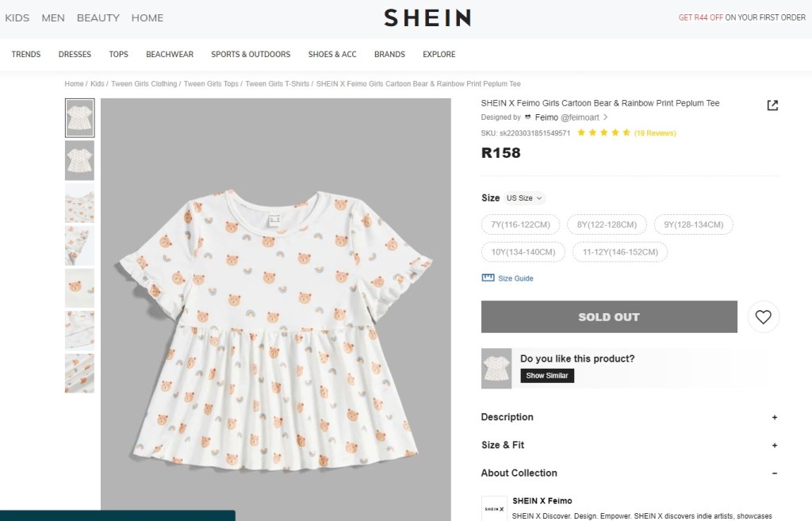Viewport: 812px width, 521px height.
Task: Switch to the BEAUTY tab
Action: pos(98,17)
